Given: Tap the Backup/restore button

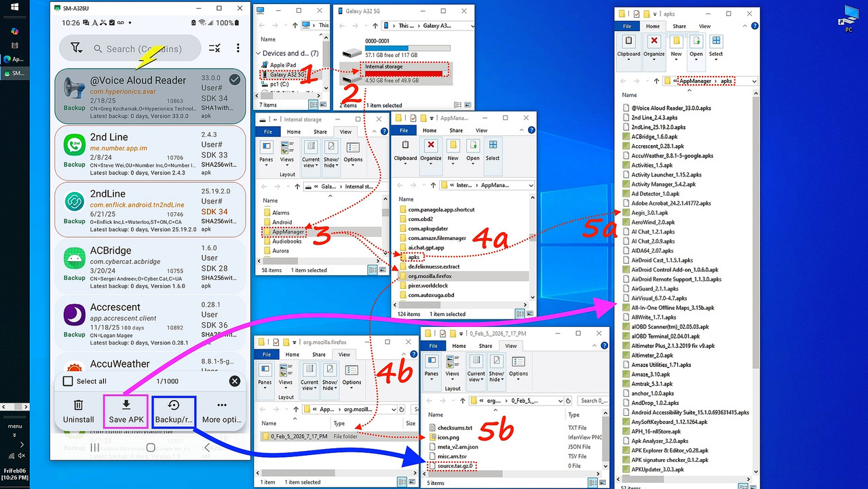Looking at the screenshot, I should click(174, 412).
